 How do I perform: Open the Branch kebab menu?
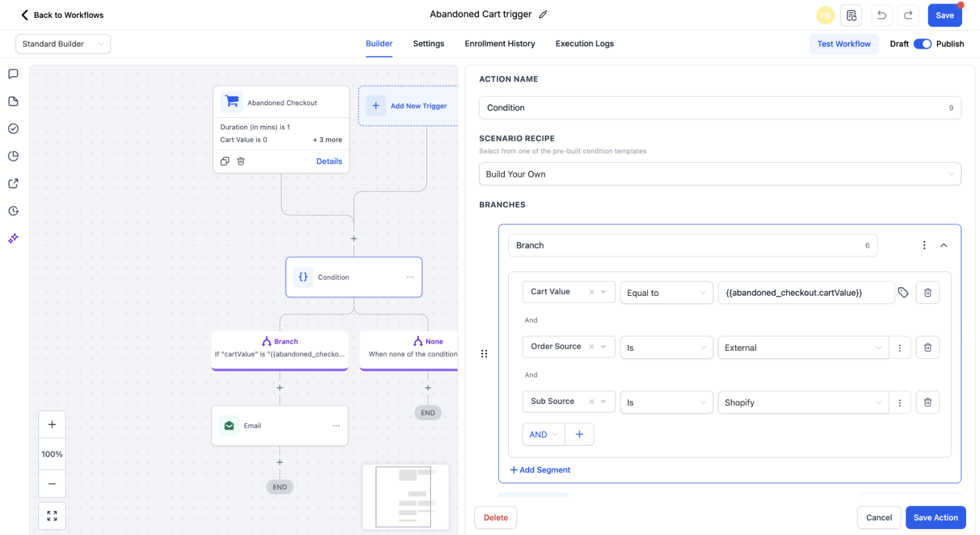tap(924, 245)
